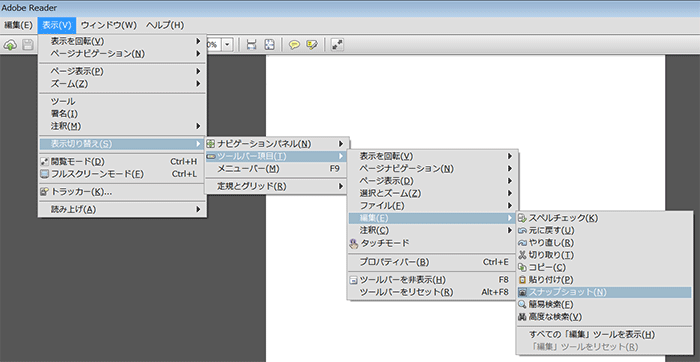Enter フルスクリーンモード(F) from View menu
The image size is (700, 362).
[122, 174]
